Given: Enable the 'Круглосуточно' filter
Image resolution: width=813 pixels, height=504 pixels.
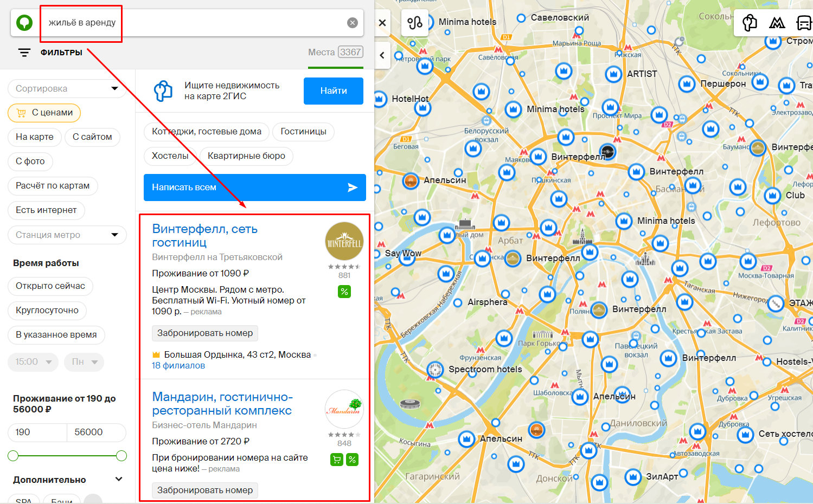Looking at the screenshot, I should click(47, 311).
